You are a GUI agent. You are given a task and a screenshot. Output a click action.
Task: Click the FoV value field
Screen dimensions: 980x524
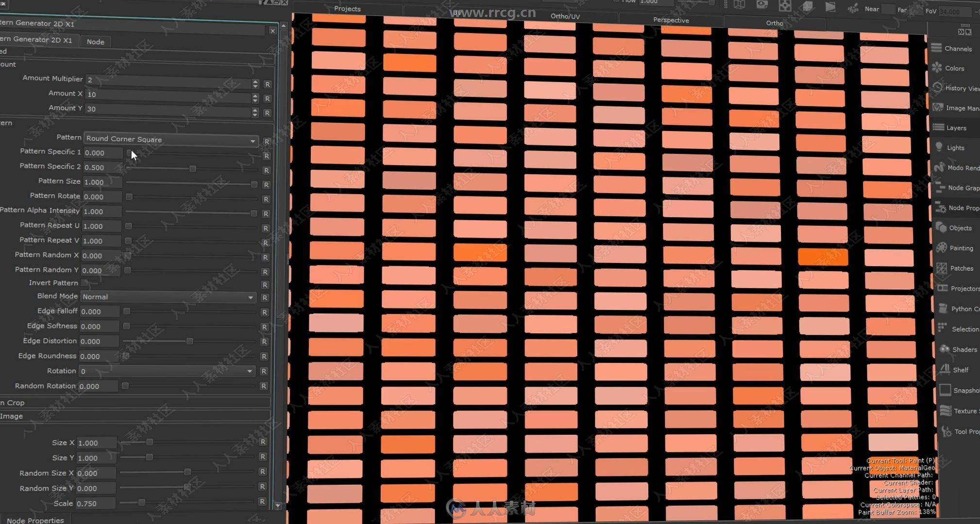point(955,12)
